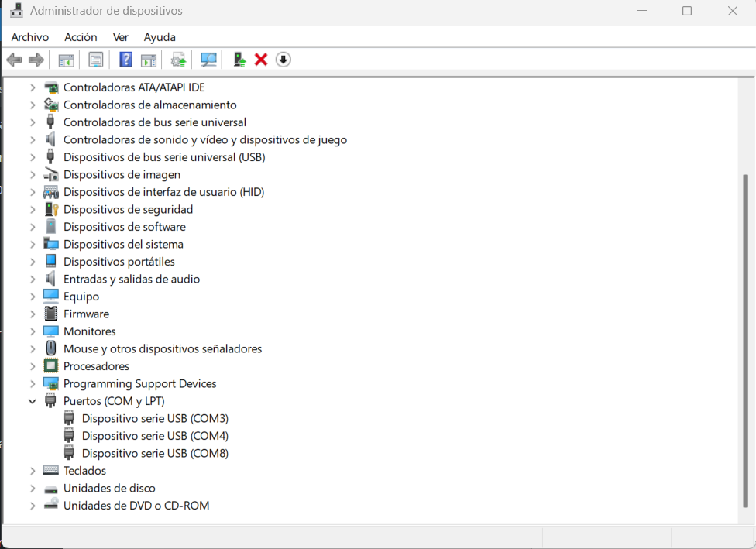Collapse the Puertos (COM y LPT) node
Image resolution: width=756 pixels, height=549 pixels.
(x=33, y=401)
